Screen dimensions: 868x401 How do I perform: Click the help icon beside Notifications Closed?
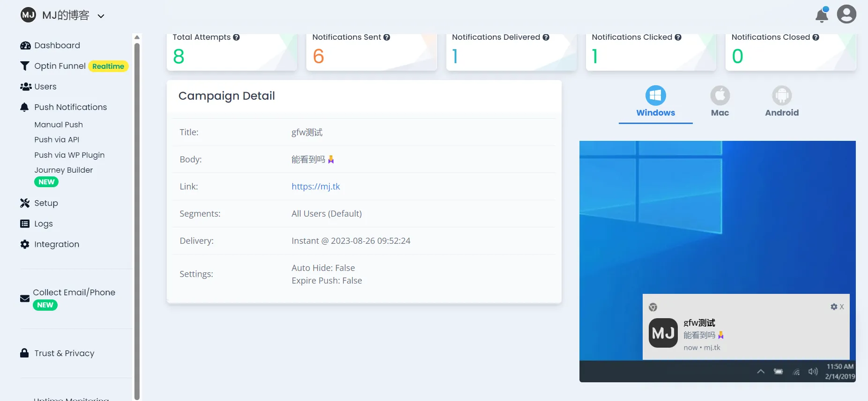point(816,37)
